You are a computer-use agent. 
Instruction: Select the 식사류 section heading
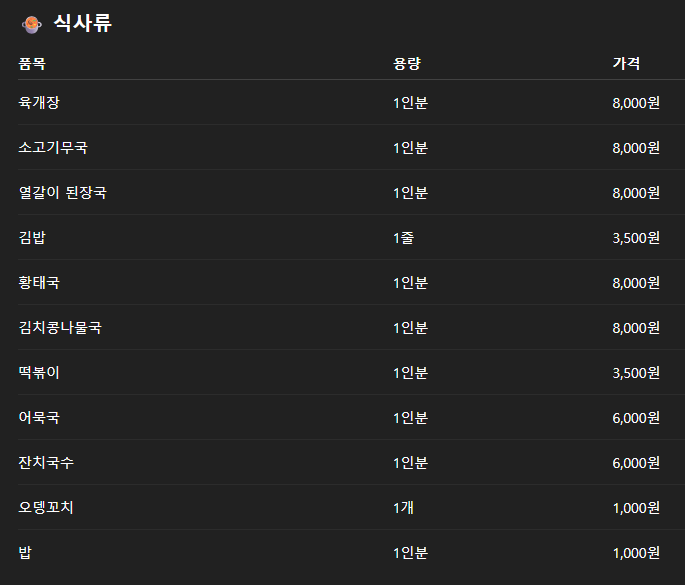click(x=83, y=23)
